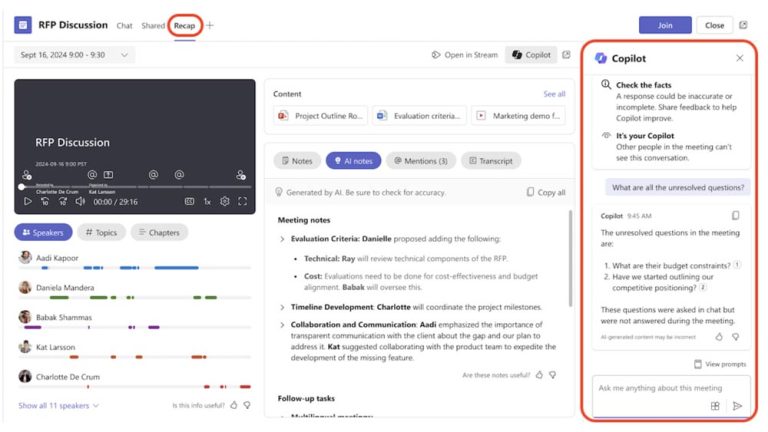Pop out the meeting window icon
Screen dimensions: 768x432
[x=743, y=25]
